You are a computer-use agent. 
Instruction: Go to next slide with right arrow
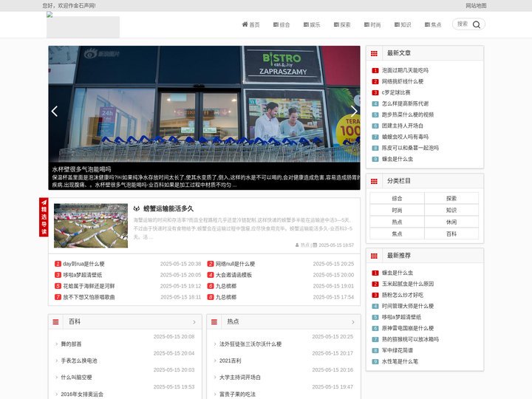(x=353, y=111)
